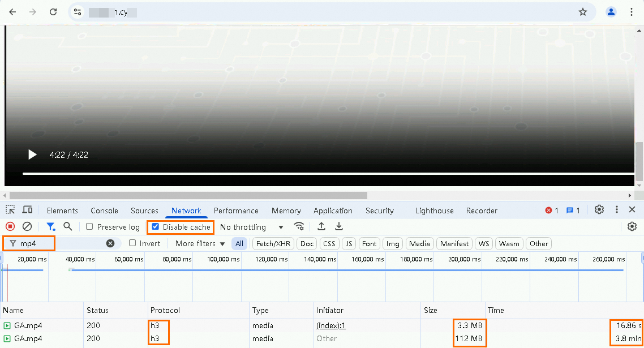Enable the Preserve log checkbox

point(89,226)
